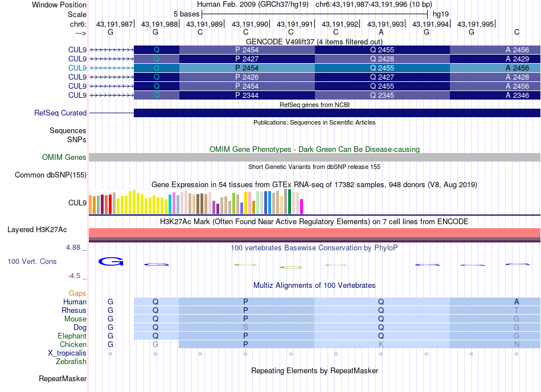541x392 pixels.
Task: Click codon Q 2427 in GENCODE track
Action: pos(382,77)
